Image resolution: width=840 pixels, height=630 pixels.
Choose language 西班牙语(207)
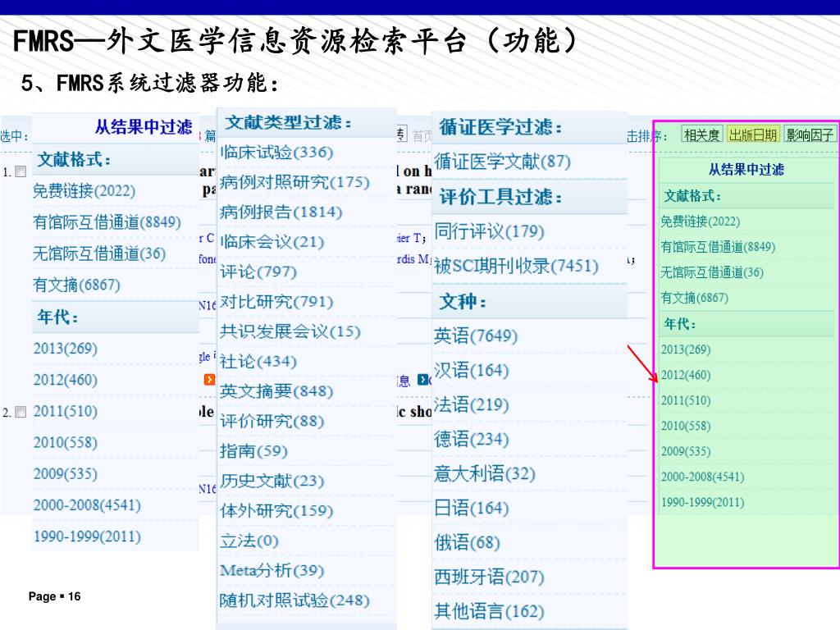(489, 577)
